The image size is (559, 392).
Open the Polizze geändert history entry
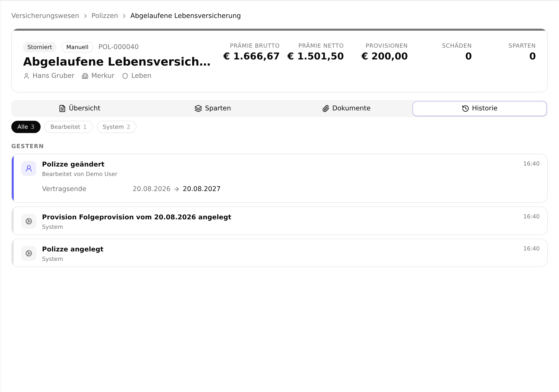(x=279, y=178)
